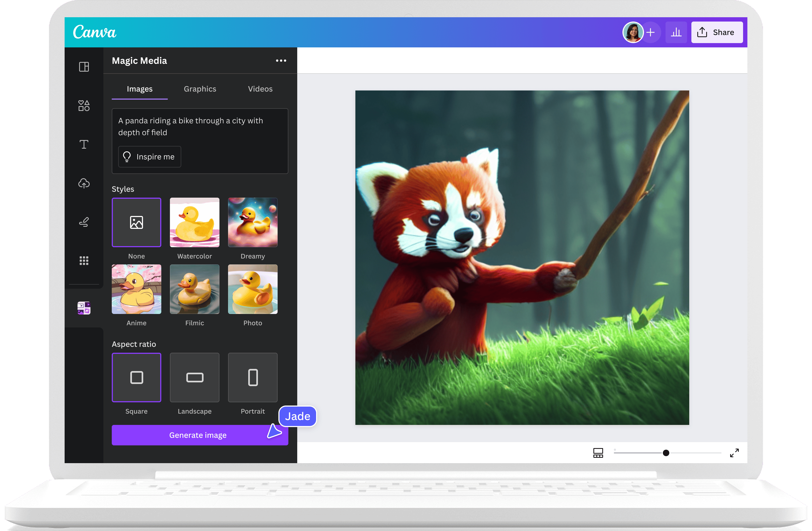The height and width of the screenshot is (531, 812).
Task: Open the grid view pages icon
Action: click(598, 453)
